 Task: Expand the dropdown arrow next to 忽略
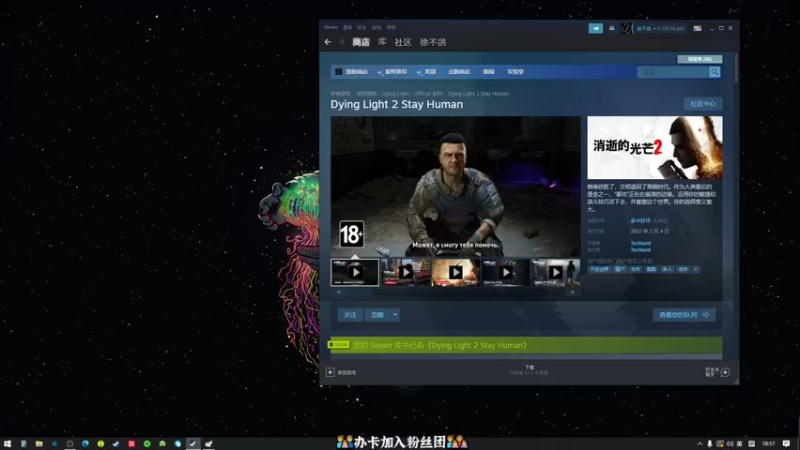(395, 315)
